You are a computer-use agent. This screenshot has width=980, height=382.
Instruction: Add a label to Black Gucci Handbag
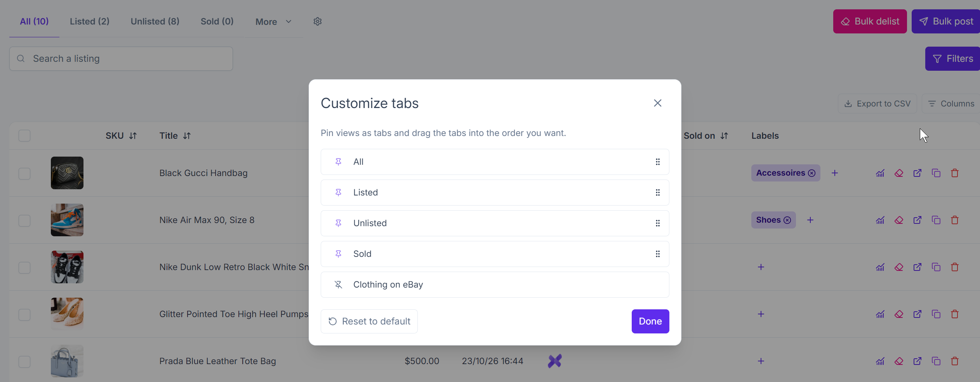pos(835,173)
